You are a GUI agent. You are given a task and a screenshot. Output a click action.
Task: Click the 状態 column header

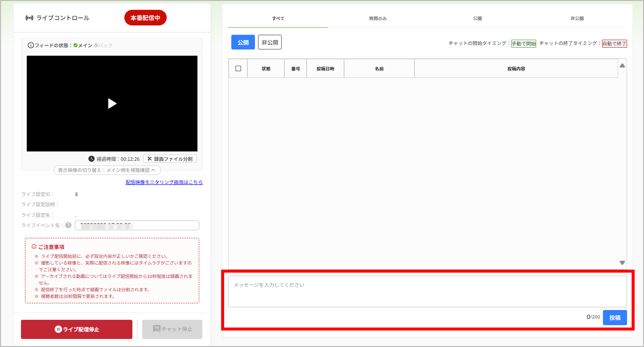(266, 69)
